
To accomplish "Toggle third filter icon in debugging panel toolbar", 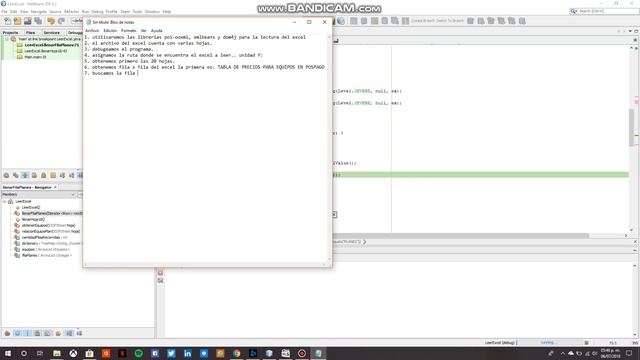I will pyautogui.click(x=25, y=176).
